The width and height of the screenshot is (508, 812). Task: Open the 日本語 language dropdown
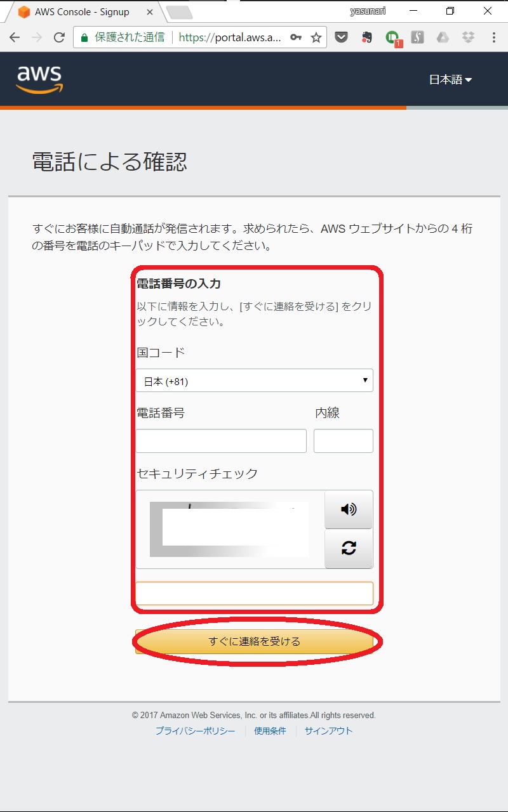450,79
